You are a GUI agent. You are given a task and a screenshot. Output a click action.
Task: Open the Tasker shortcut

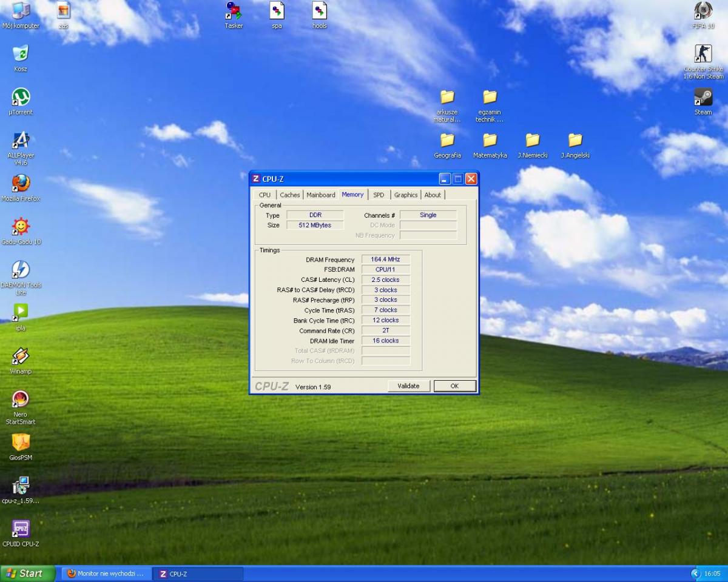(234, 15)
